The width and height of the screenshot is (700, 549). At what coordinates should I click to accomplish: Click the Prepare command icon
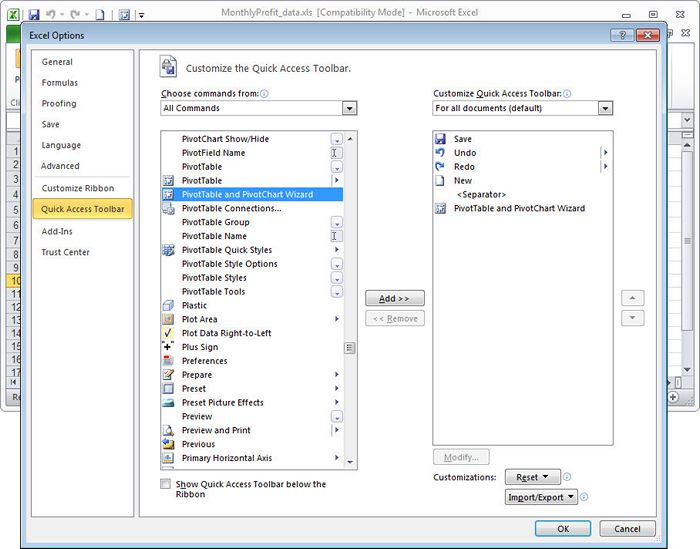168,375
